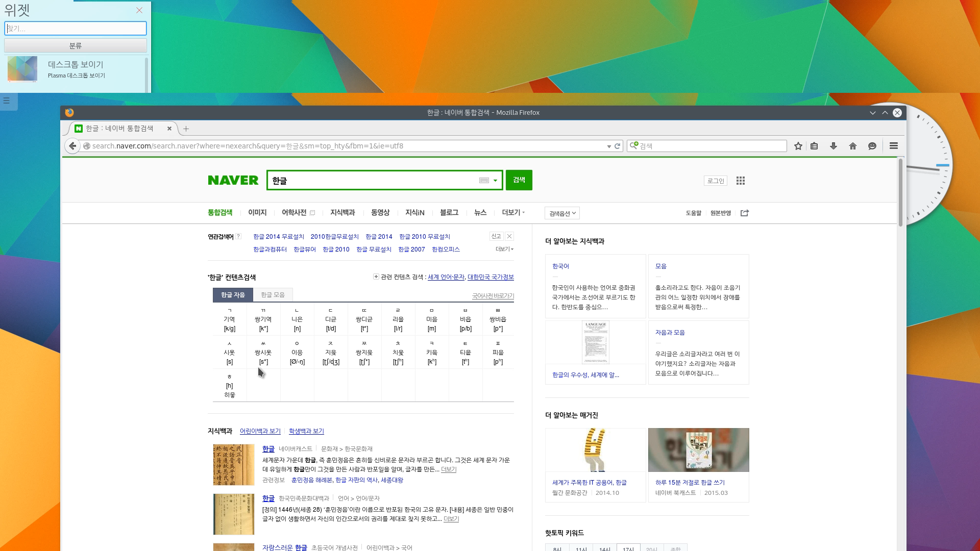Select the 블로그 search tab
This screenshot has width=980, height=551.
(449, 212)
